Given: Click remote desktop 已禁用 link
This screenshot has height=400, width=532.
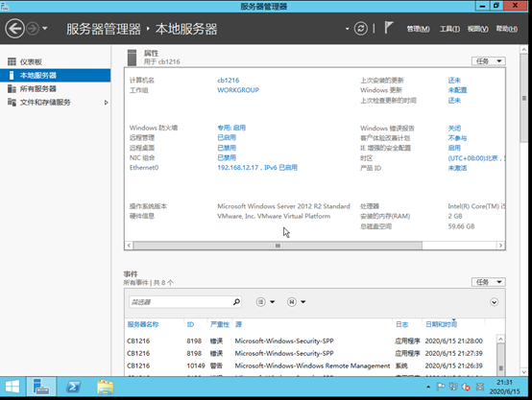Looking at the screenshot, I should pyautogui.click(x=227, y=148).
